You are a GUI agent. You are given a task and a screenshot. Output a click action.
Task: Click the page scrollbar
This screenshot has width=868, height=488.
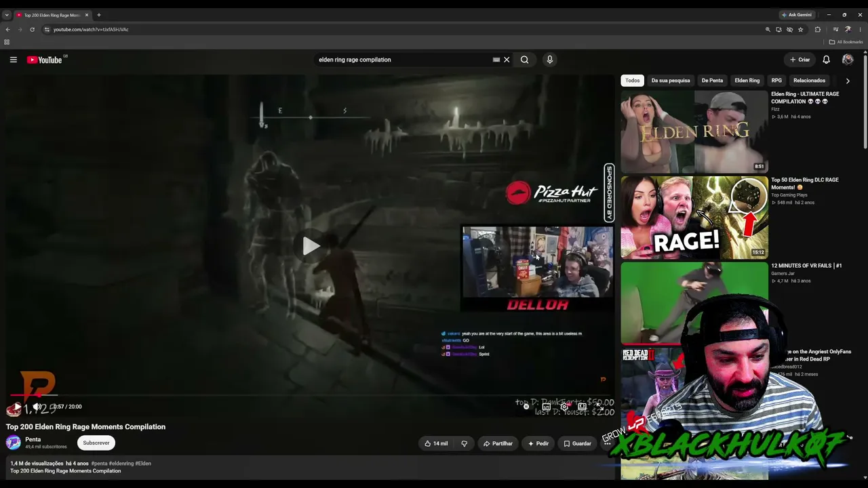[865, 102]
